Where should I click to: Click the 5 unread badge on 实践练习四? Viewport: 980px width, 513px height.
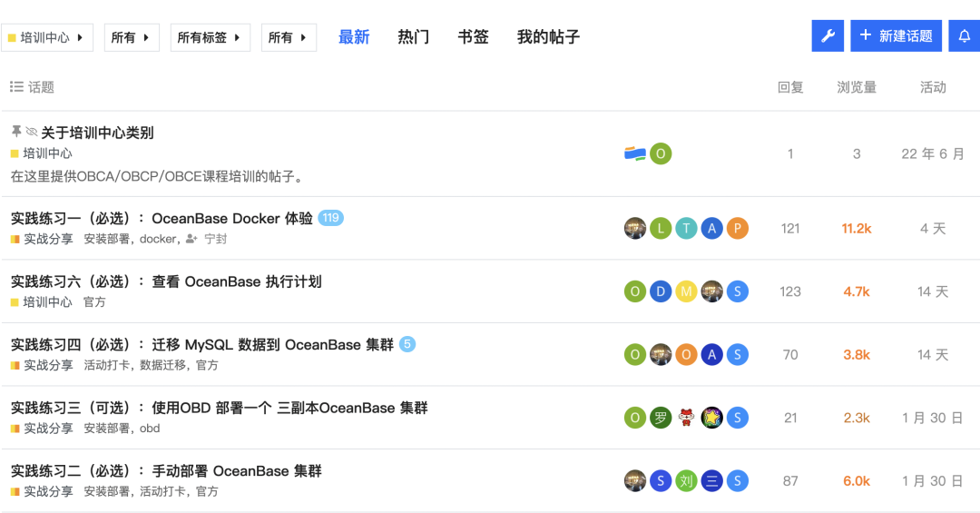coord(407,344)
